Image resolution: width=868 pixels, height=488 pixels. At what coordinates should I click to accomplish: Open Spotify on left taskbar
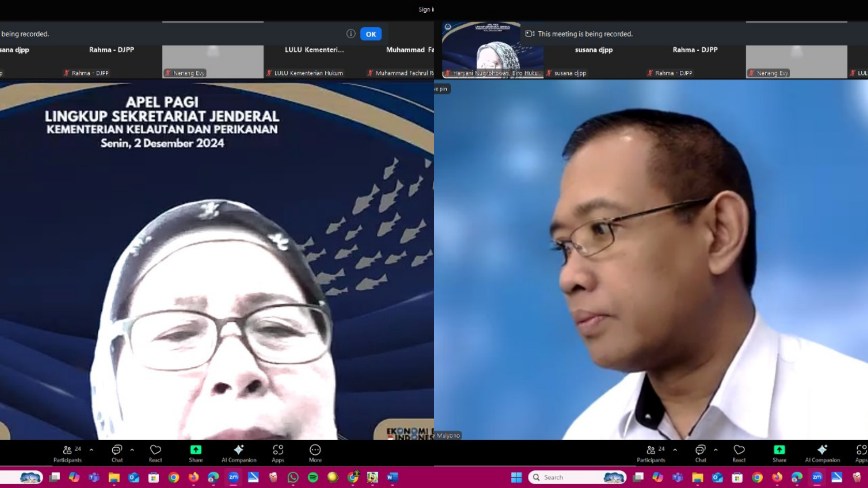click(x=313, y=477)
